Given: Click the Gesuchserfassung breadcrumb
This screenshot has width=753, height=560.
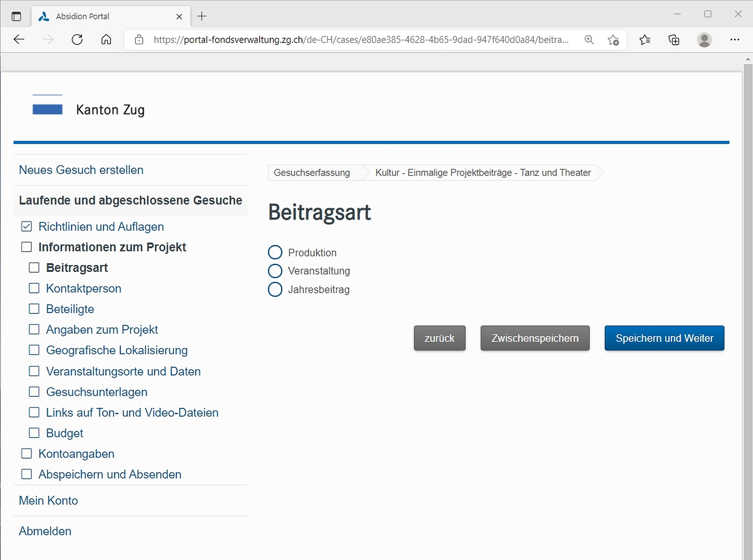Looking at the screenshot, I should 311,173.
